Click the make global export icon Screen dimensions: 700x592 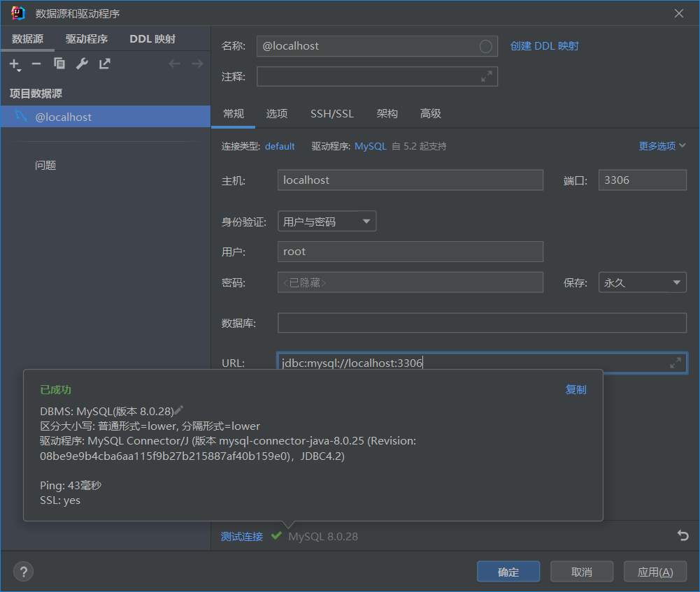pyautogui.click(x=104, y=64)
